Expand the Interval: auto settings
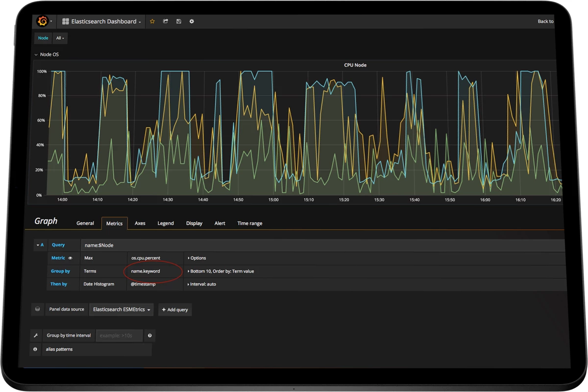 [x=201, y=284]
